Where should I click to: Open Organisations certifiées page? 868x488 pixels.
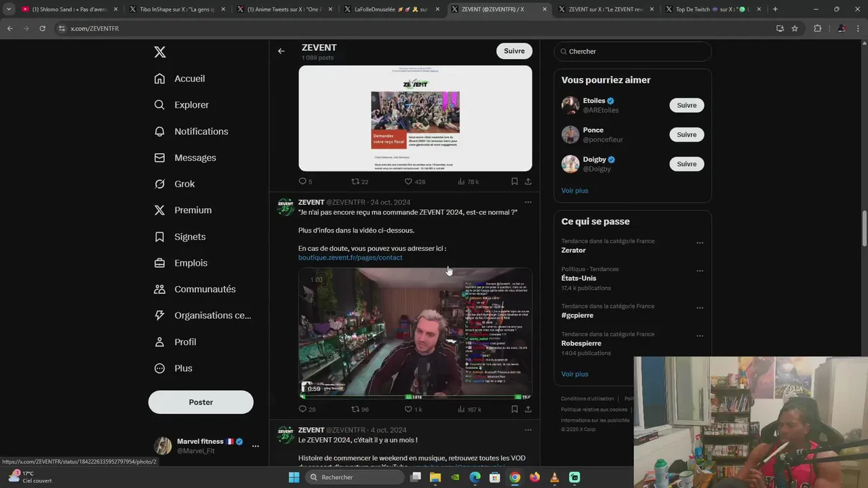pos(203,315)
